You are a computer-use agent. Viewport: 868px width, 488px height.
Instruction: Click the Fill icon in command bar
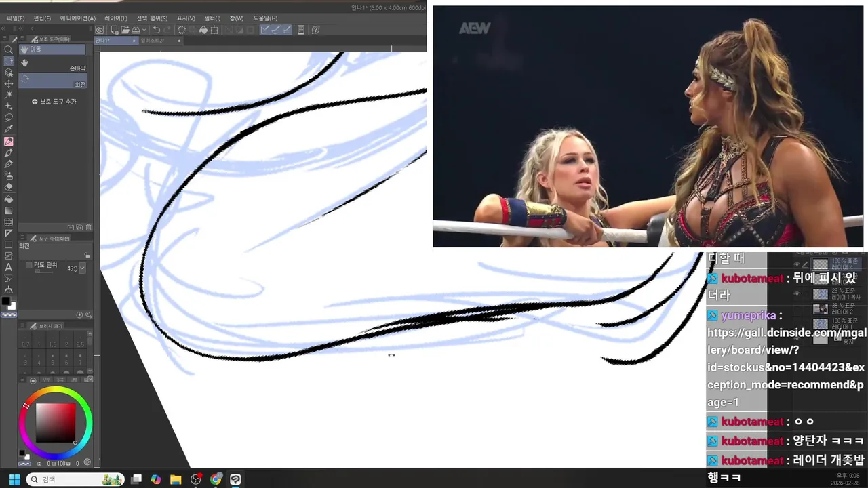203,30
